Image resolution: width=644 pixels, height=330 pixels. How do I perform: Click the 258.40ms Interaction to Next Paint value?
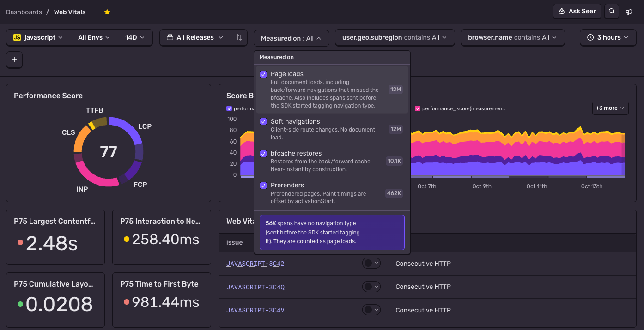[165, 239]
